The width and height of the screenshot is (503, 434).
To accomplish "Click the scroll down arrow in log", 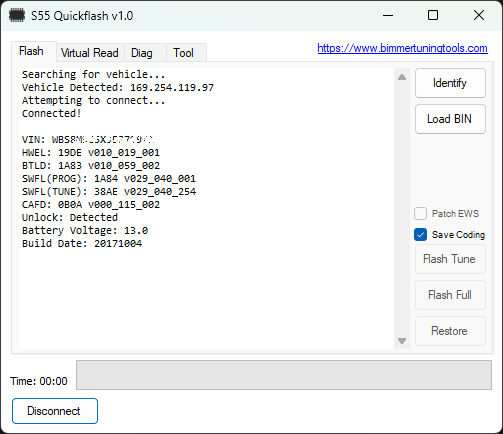I will pyautogui.click(x=402, y=341).
